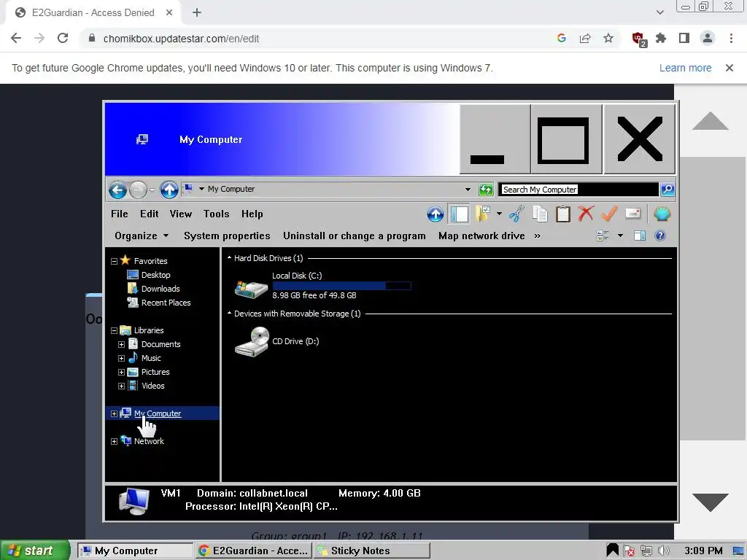Open the Organize dropdown
Screen dimensions: 747x560
click(142, 236)
